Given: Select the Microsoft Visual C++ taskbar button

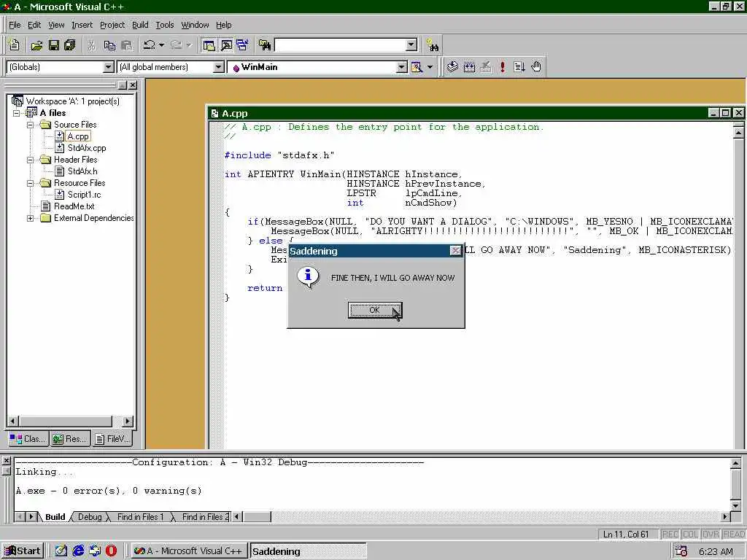Looking at the screenshot, I should click(189, 551).
